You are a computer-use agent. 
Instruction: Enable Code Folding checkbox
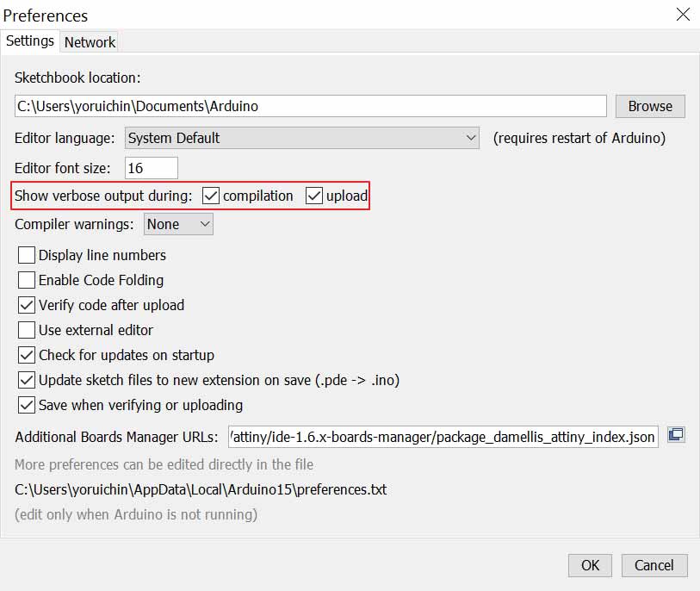point(27,280)
